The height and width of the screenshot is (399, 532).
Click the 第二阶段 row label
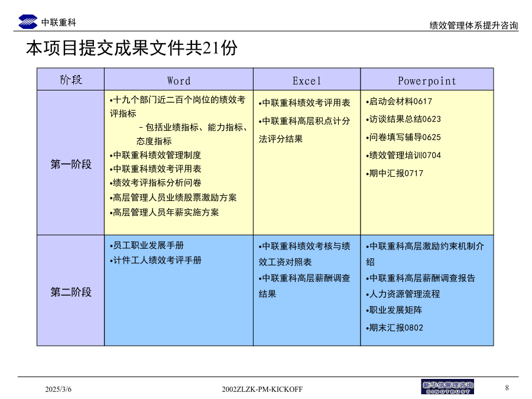coord(71,292)
